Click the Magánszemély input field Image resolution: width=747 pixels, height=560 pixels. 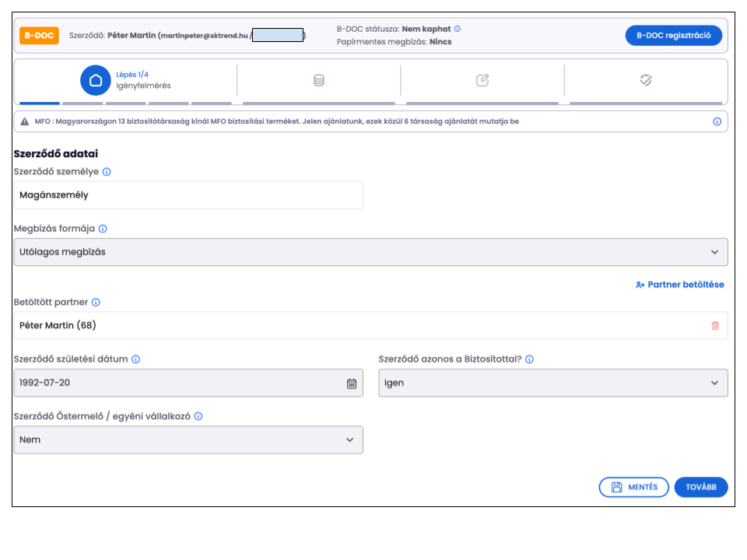(x=188, y=195)
